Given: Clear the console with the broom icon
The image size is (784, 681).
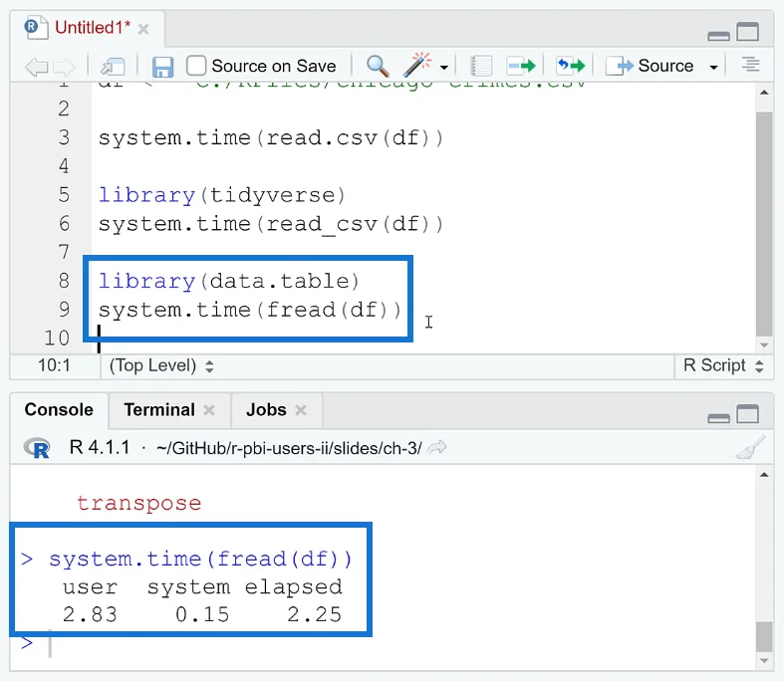Looking at the screenshot, I should click(750, 448).
